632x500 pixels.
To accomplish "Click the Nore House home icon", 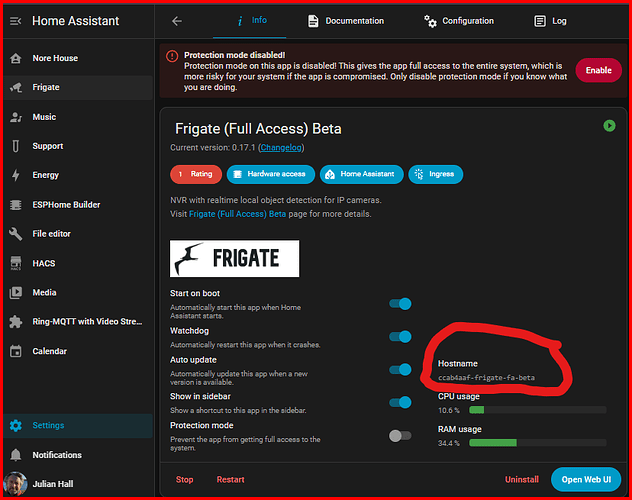I will pyautogui.click(x=16, y=58).
